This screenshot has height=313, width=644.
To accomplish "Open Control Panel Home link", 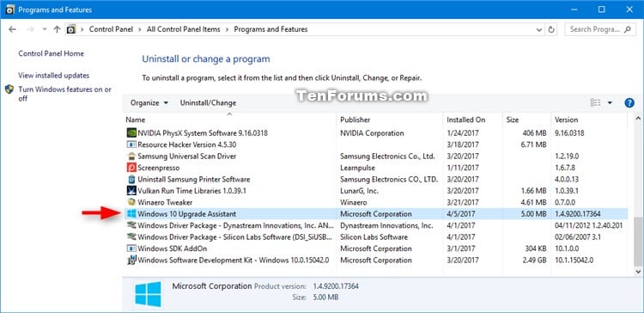I will pos(51,53).
